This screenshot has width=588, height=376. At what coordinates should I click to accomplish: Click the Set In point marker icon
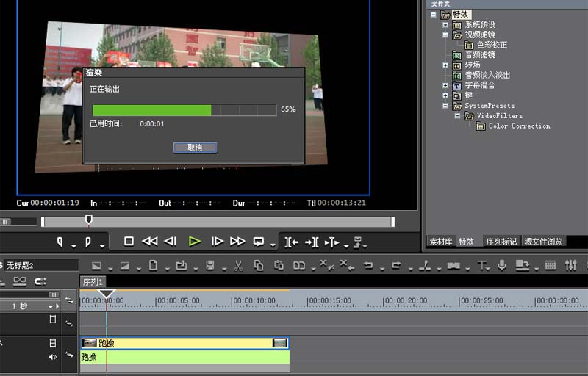(x=60, y=241)
